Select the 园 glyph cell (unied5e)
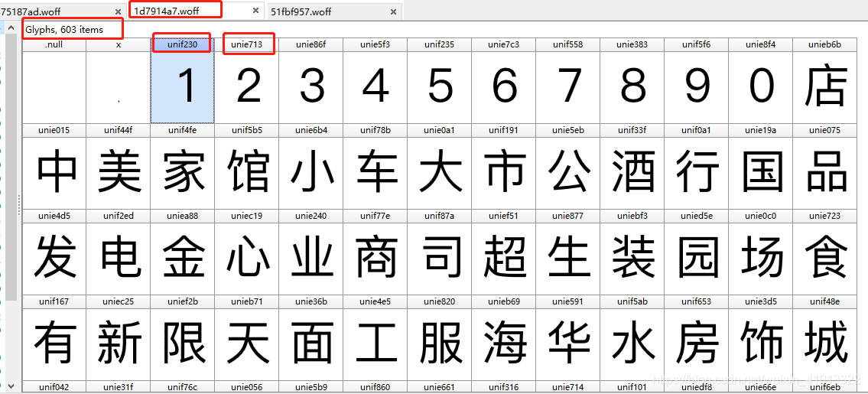Screen dimensions: 868x394 tap(696, 252)
